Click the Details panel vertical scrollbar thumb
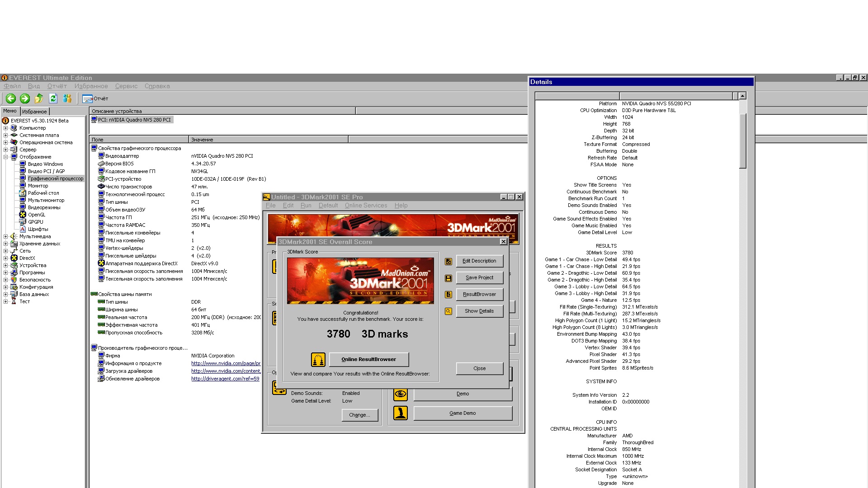 coord(742,141)
